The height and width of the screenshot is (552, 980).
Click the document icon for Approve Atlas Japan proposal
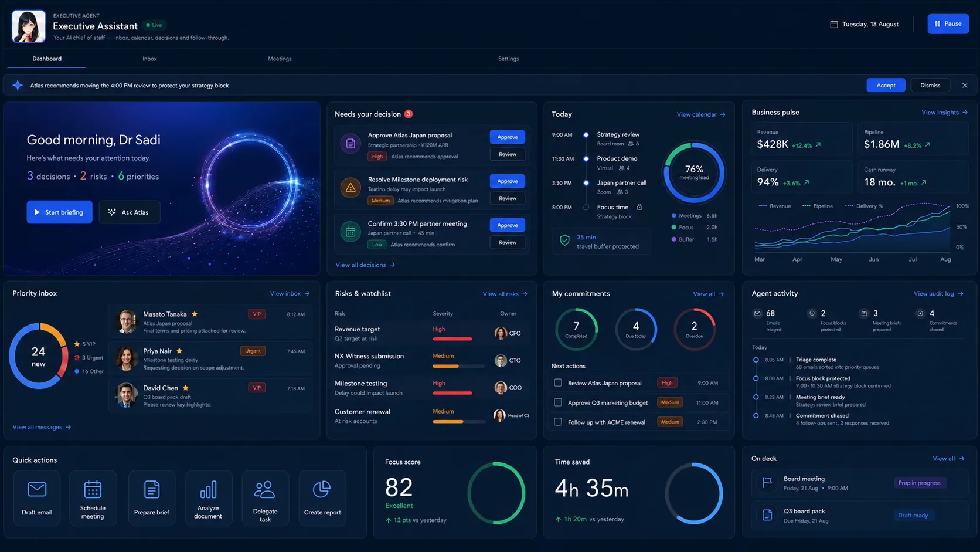point(351,144)
